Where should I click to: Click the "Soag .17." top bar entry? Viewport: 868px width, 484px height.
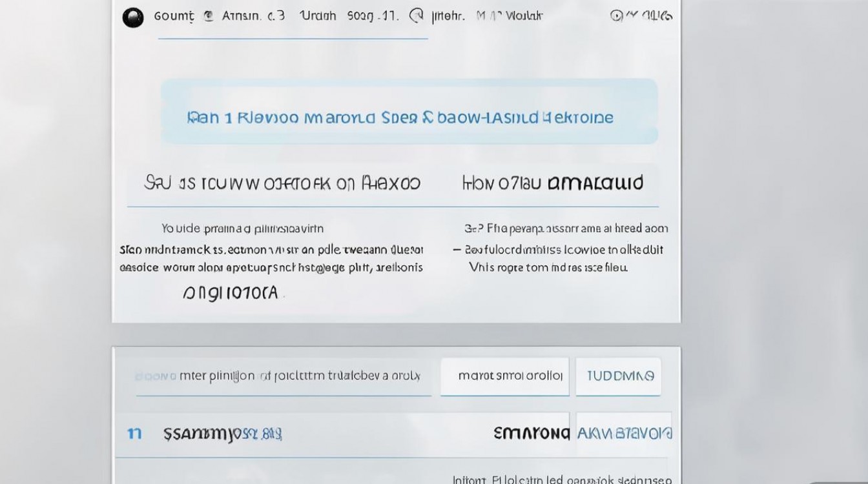click(x=372, y=17)
